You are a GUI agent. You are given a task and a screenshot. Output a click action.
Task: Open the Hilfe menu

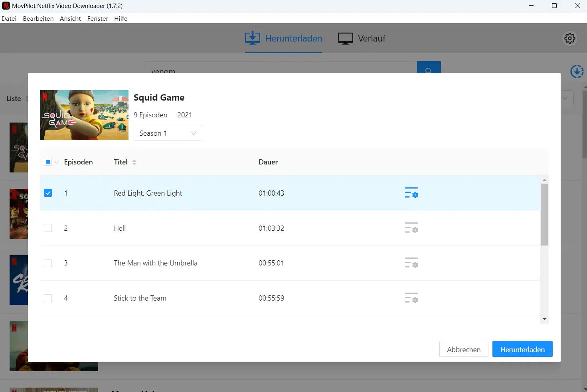121,18
